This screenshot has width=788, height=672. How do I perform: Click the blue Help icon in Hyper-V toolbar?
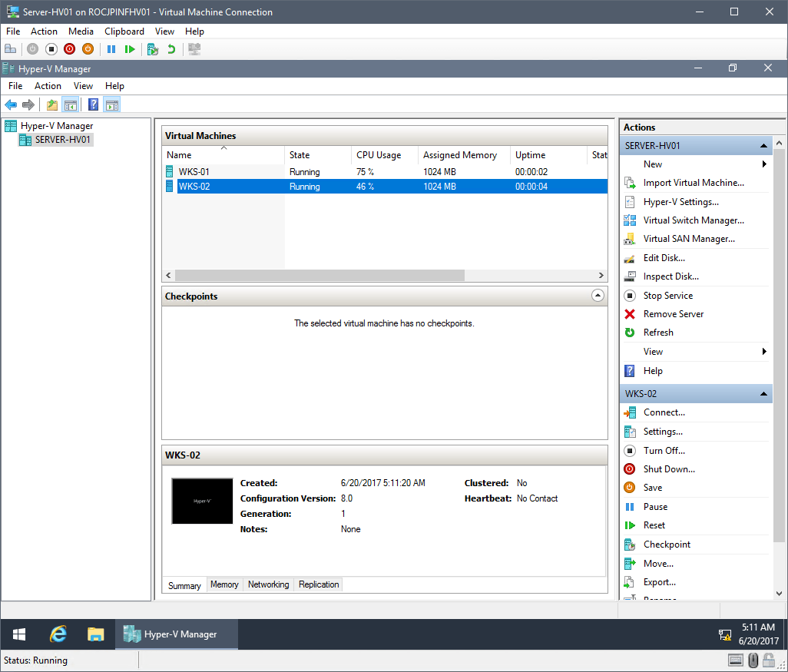pyautogui.click(x=93, y=104)
